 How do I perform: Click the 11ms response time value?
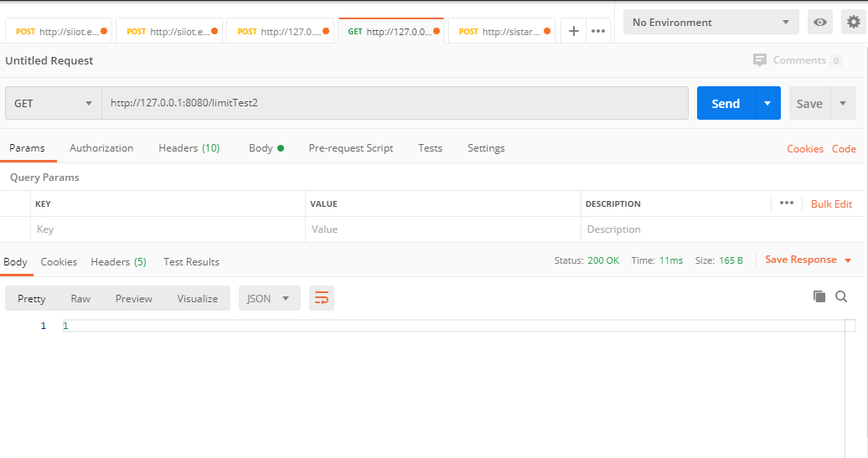(671, 260)
